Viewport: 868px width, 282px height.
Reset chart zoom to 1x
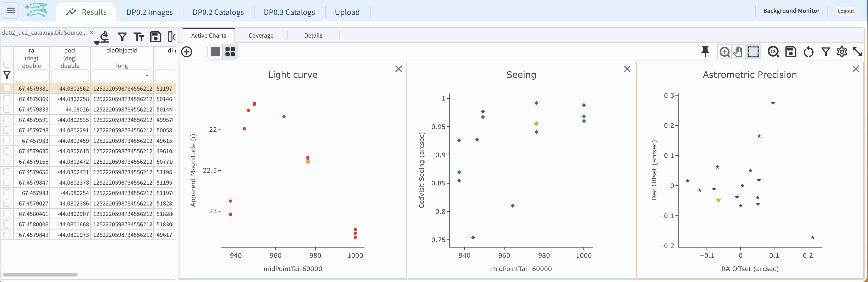coord(773,52)
